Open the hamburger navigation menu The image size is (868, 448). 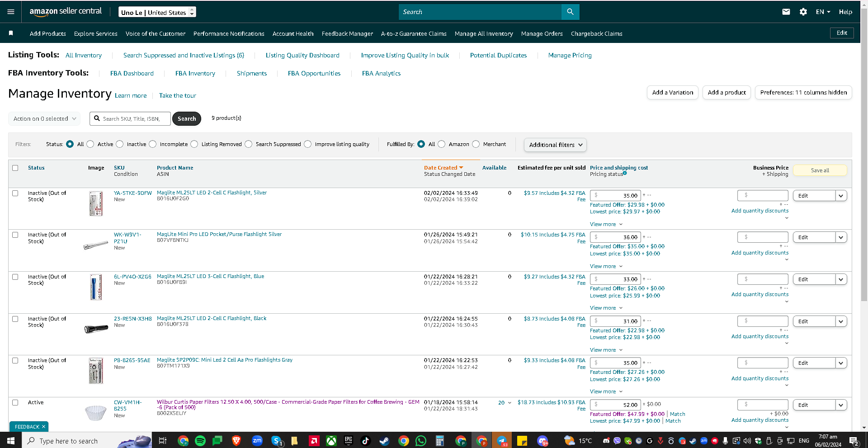[11, 12]
